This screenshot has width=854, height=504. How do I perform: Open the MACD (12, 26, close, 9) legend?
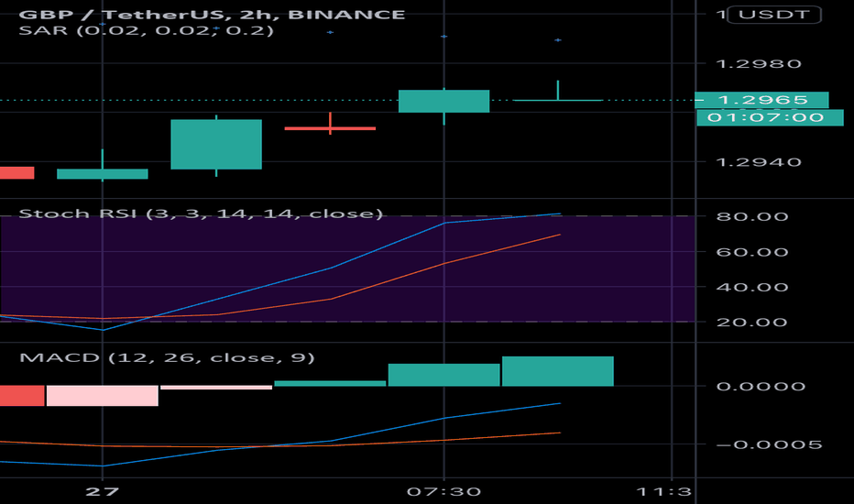[x=167, y=357]
